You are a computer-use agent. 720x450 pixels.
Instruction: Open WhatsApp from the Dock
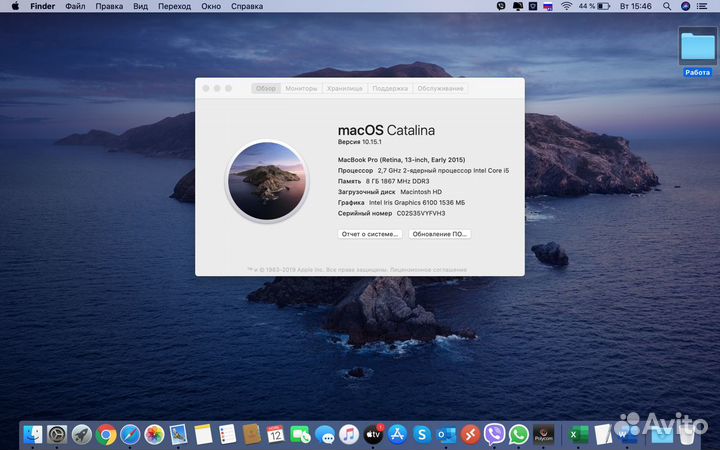(519, 434)
